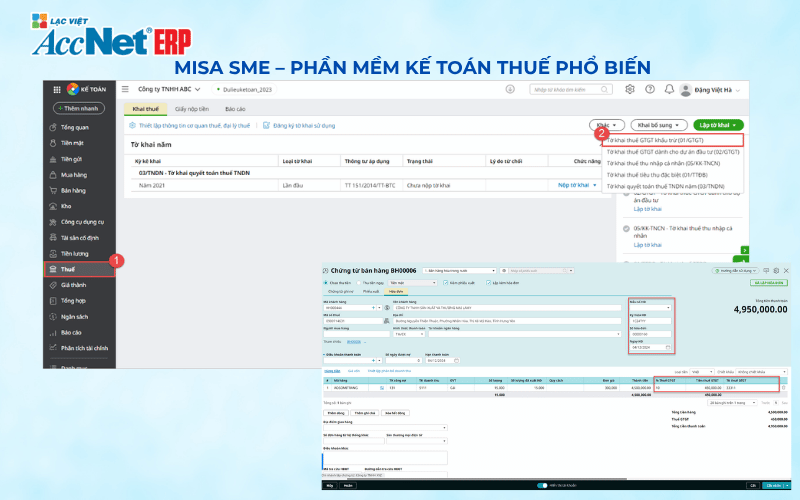Open Tổng hợp in the sidebar

click(x=67, y=301)
